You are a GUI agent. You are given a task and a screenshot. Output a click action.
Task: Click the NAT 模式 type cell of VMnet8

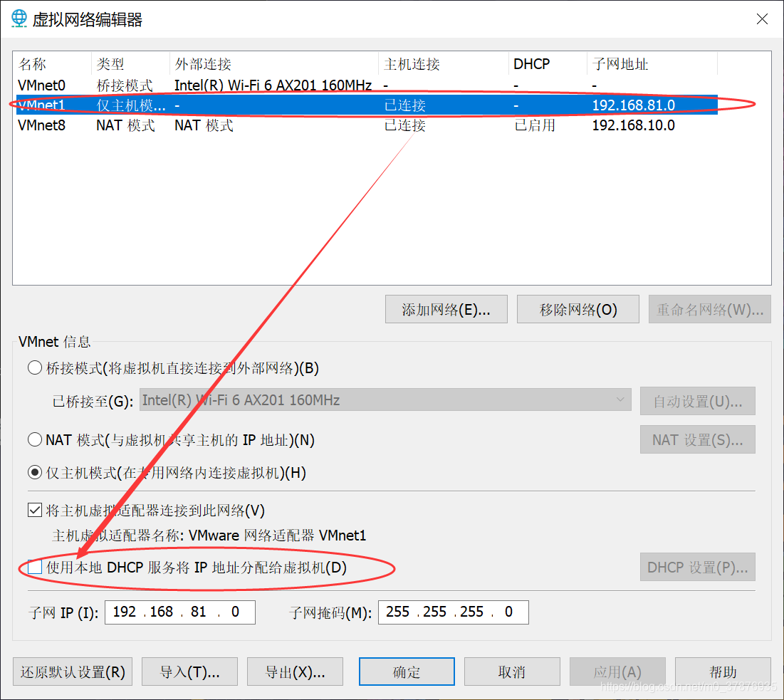[x=125, y=125]
